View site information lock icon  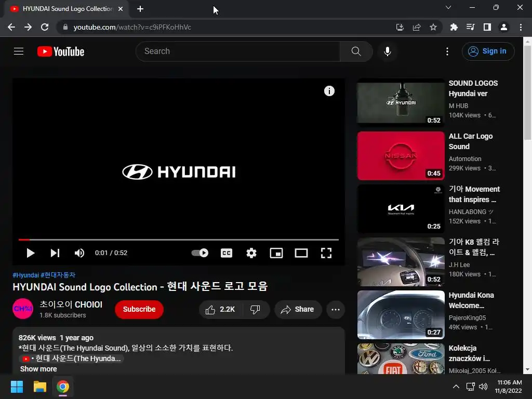point(65,27)
